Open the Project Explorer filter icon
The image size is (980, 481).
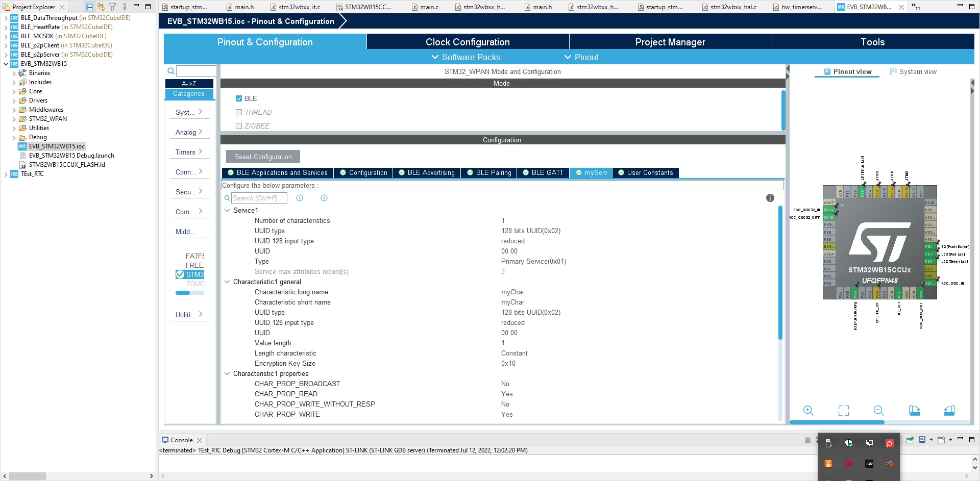(112, 7)
